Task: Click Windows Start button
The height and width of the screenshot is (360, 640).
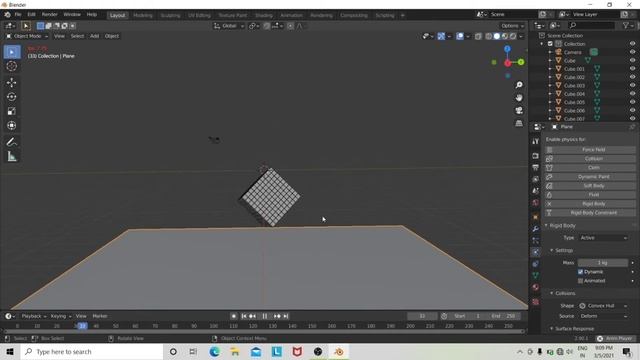Action: 10,351
